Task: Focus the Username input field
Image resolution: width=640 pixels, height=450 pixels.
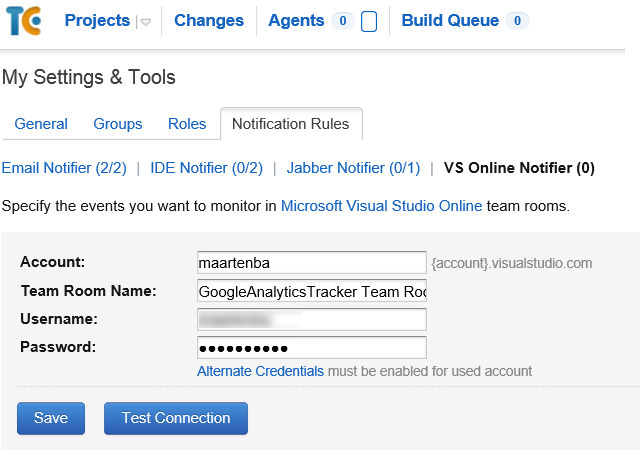Action: click(x=312, y=319)
